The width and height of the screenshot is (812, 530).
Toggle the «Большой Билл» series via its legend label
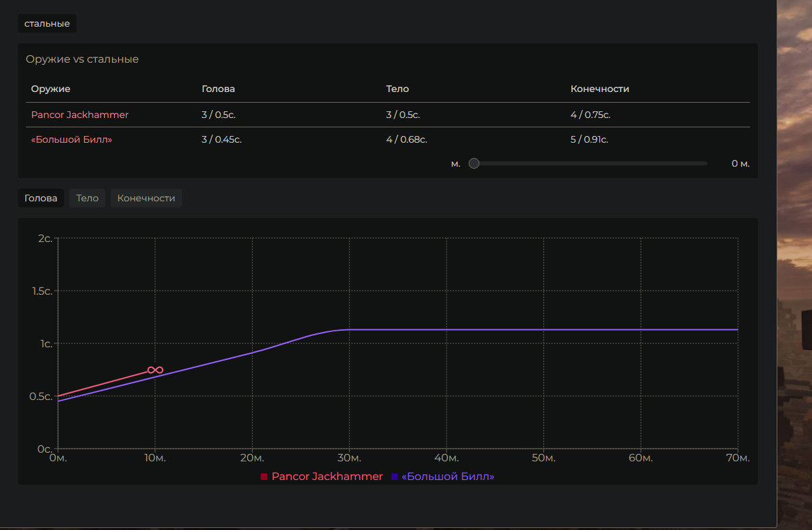pos(447,477)
